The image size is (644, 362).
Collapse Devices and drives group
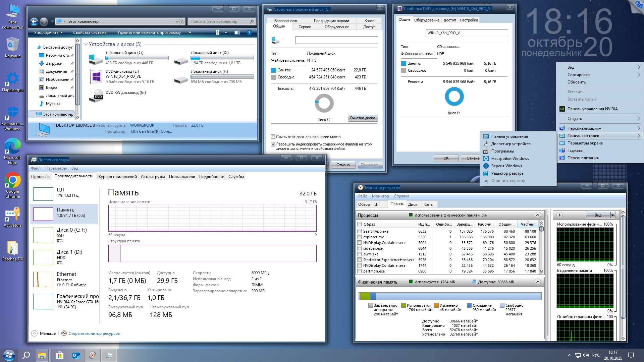(86, 44)
